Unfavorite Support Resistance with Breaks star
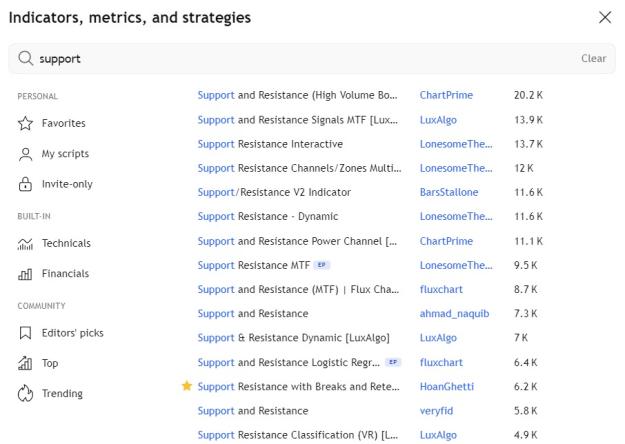The height and width of the screenshot is (444, 625). (x=187, y=386)
